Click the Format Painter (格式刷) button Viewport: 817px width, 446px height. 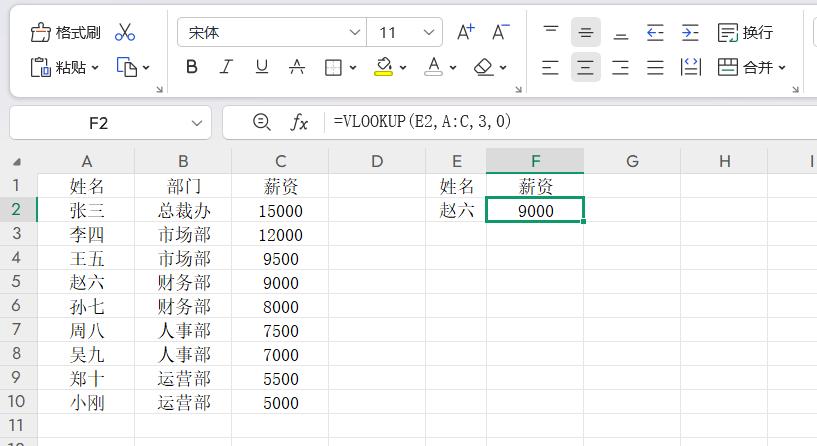(66, 32)
